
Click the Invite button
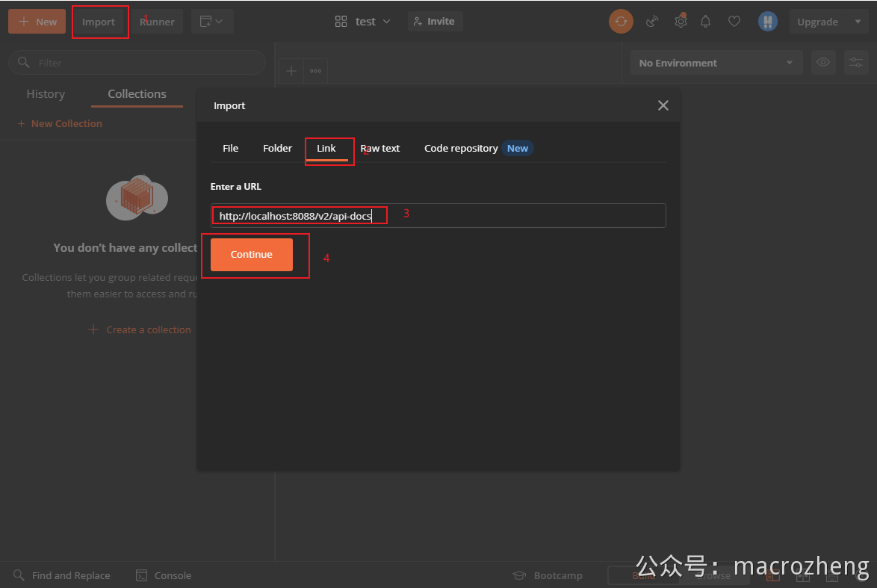(435, 21)
